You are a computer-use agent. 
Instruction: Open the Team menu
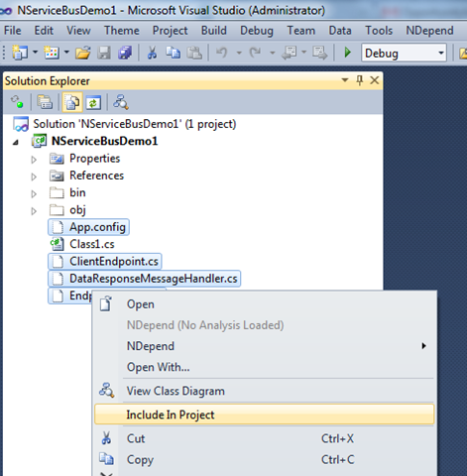click(x=301, y=31)
